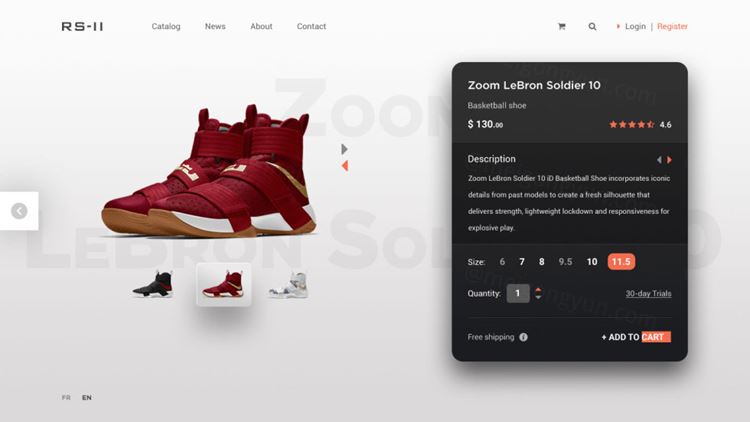Go to previous description with gray arrow
The width and height of the screenshot is (750, 422).
pyautogui.click(x=659, y=160)
